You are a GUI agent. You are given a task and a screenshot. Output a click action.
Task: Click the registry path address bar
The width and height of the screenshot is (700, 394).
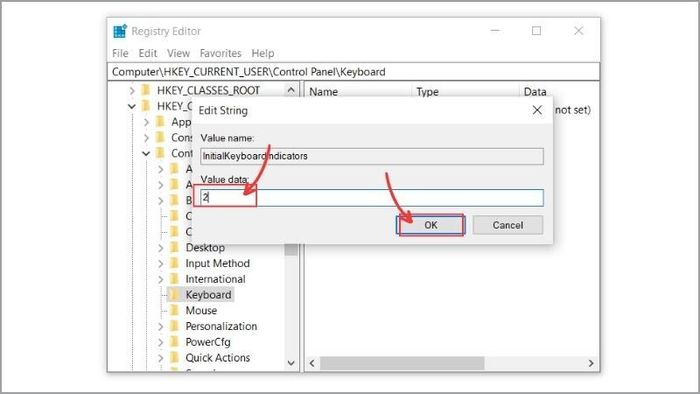click(354, 72)
